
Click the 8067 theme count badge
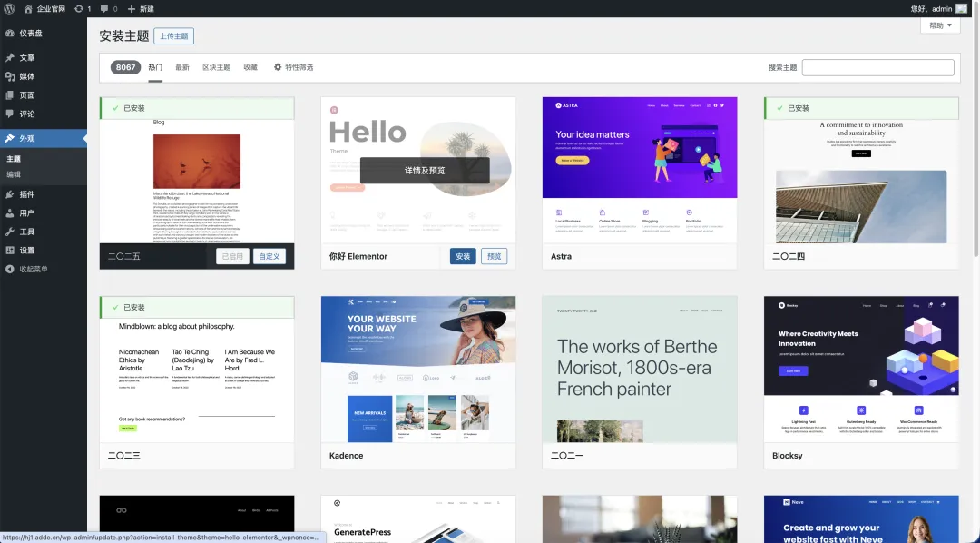coord(125,67)
